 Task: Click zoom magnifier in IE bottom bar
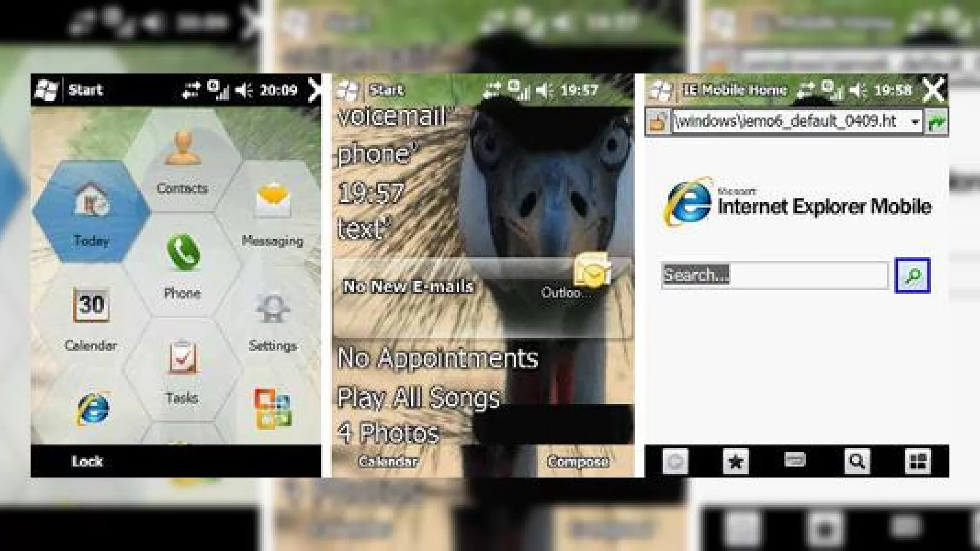[x=857, y=461]
